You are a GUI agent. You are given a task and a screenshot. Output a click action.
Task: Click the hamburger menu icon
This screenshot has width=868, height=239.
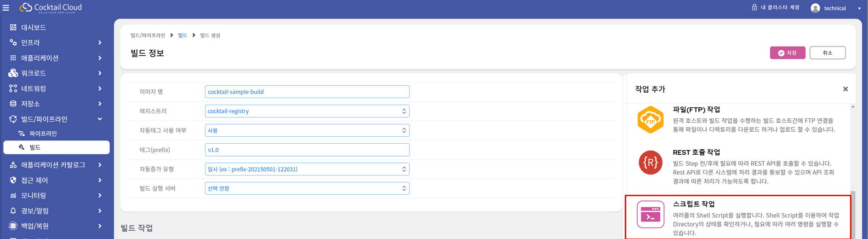[6, 8]
